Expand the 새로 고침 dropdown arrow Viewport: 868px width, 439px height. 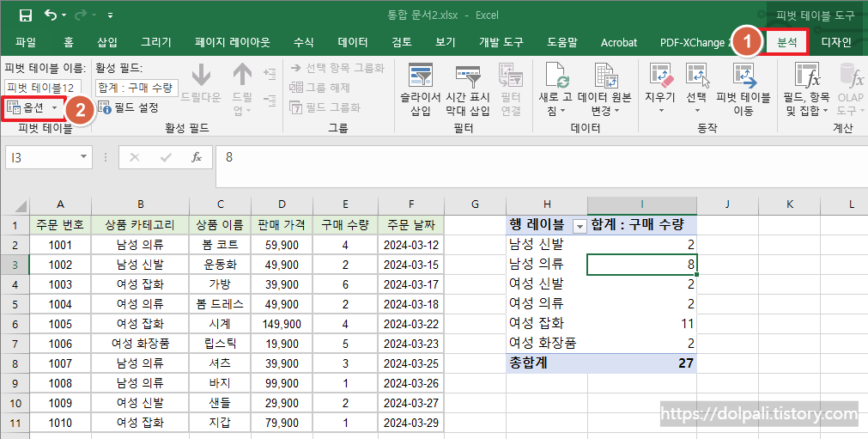point(563,112)
